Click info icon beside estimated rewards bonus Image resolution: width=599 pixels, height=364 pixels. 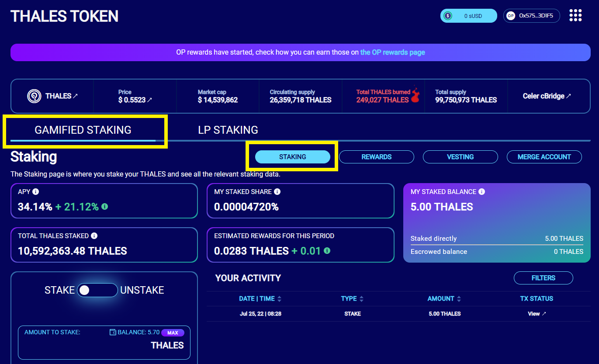click(327, 251)
